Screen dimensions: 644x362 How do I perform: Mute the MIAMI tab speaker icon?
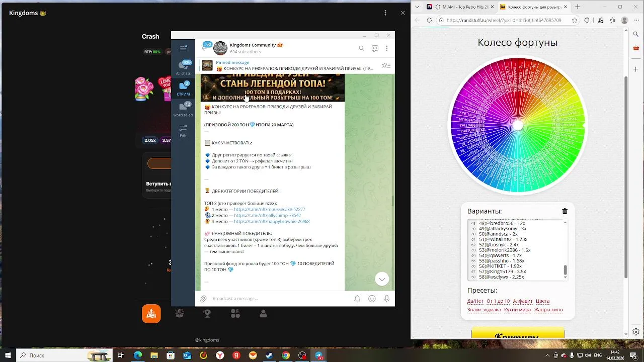point(437,7)
